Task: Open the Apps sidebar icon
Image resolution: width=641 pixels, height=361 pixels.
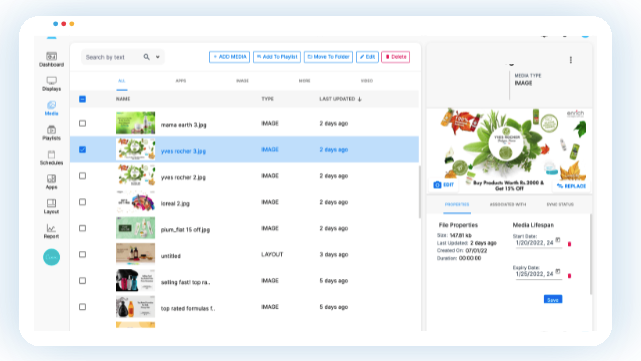Action: pos(52,179)
